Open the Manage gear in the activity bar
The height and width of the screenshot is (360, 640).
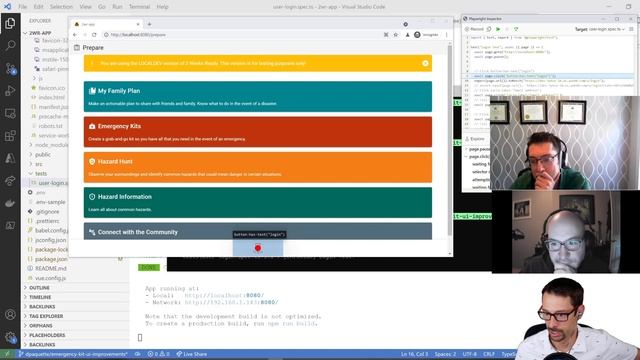coord(10,337)
